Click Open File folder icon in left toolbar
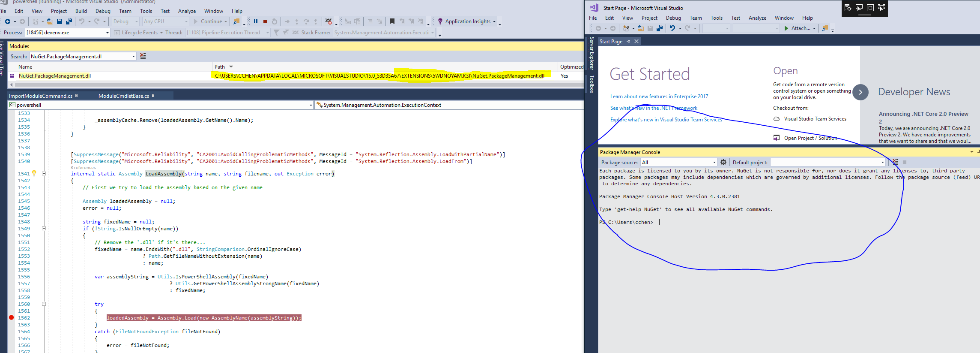Image resolution: width=980 pixels, height=353 pixels. pyautogui.click(x=50, y=21)
